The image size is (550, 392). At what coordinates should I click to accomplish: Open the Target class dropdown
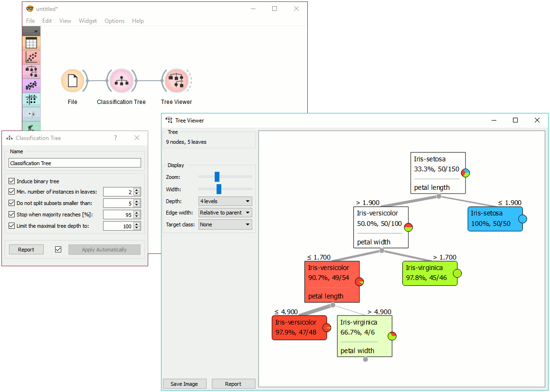(x=225, y=224)
